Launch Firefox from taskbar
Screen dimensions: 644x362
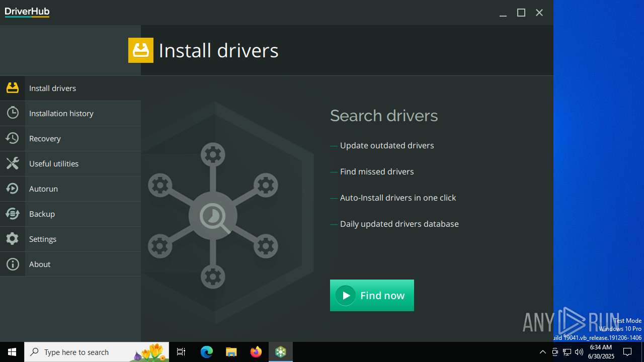click(x=256, y=352)
